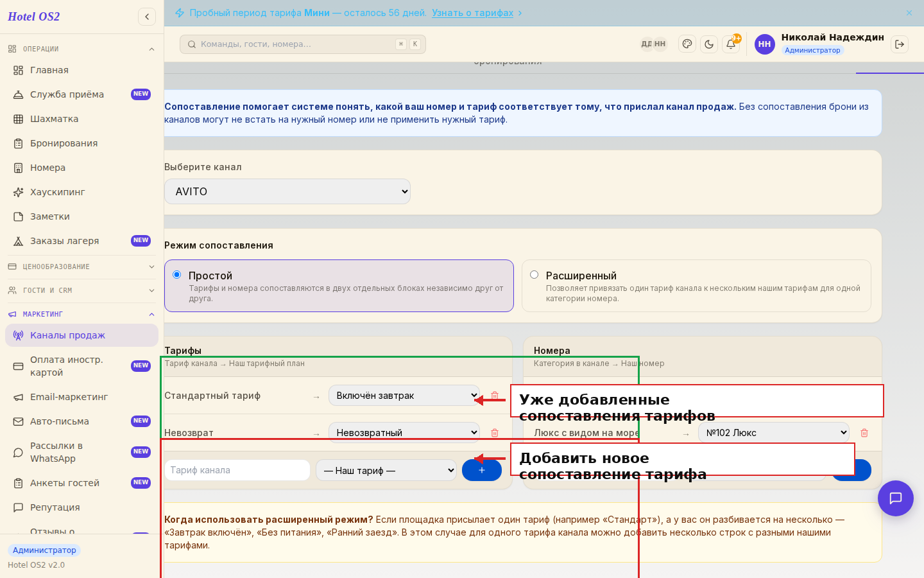This screenshot has width=924, height=578.
Task: Collapse sidebar with the arrow button
Action: coord(147,17)
